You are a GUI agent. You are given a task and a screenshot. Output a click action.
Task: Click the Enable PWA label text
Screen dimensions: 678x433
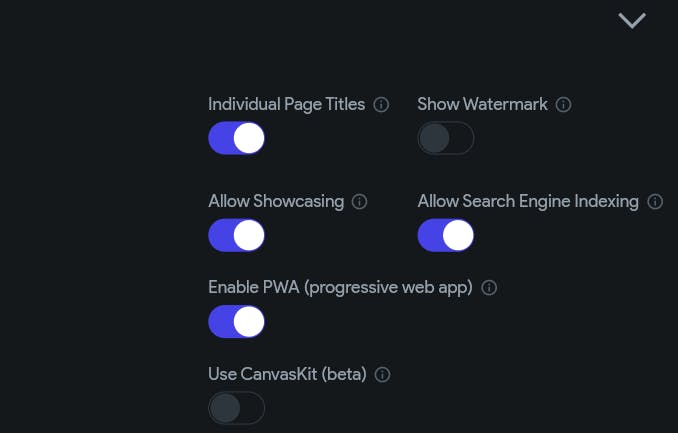click(253, 287)
